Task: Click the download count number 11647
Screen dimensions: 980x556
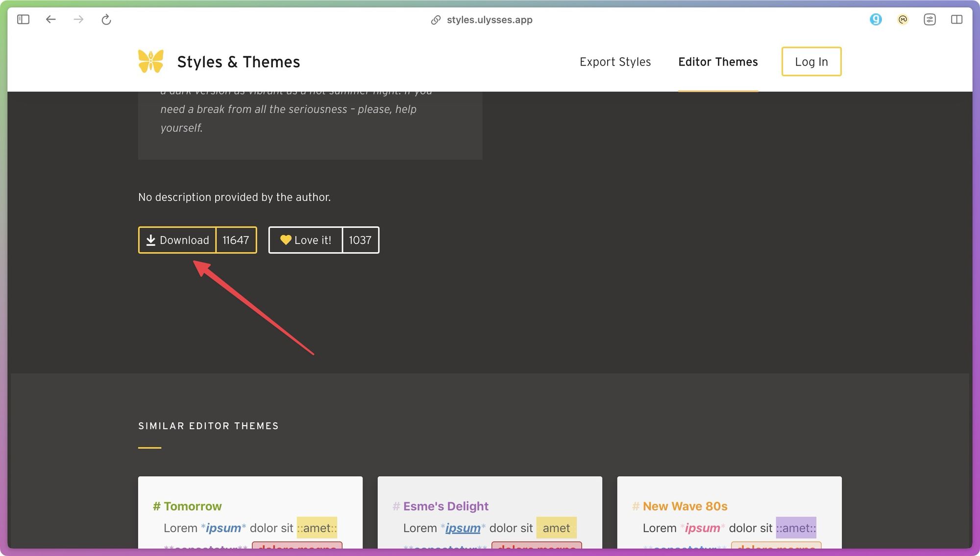Action: (x=236, y=240)
